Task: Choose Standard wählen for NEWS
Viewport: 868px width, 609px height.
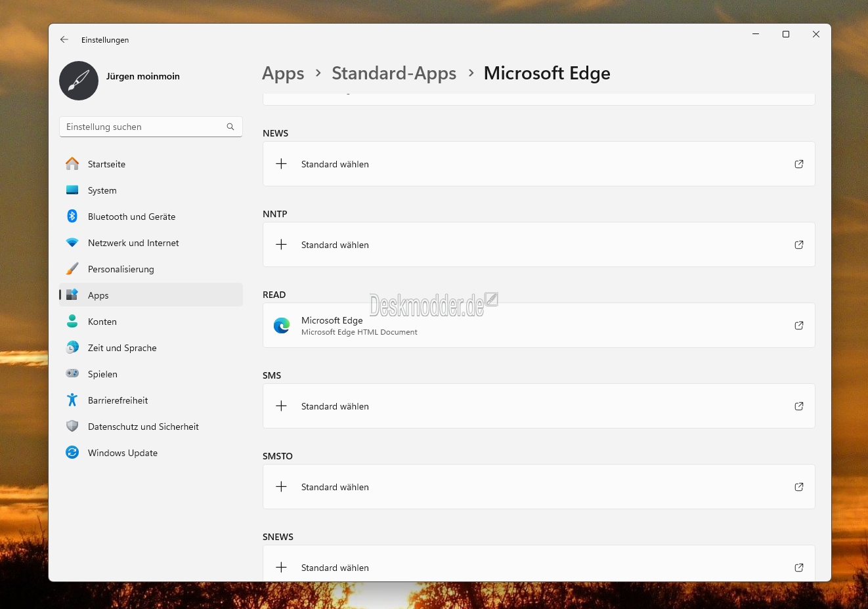Action: [539, 164]
